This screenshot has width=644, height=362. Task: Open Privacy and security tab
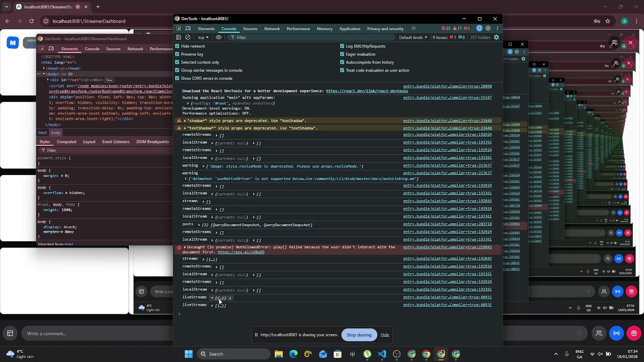pyautogui.click(x=385, y=29)
